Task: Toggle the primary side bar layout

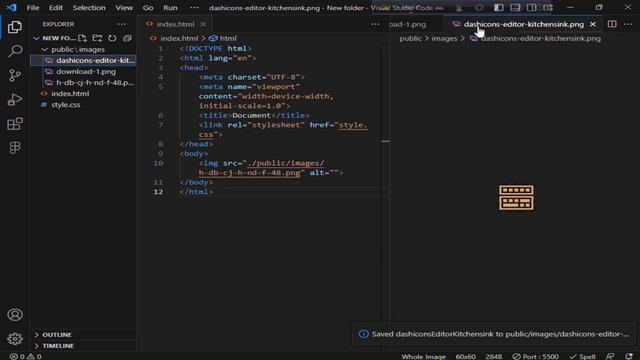Action: click(x=498, y=7)
